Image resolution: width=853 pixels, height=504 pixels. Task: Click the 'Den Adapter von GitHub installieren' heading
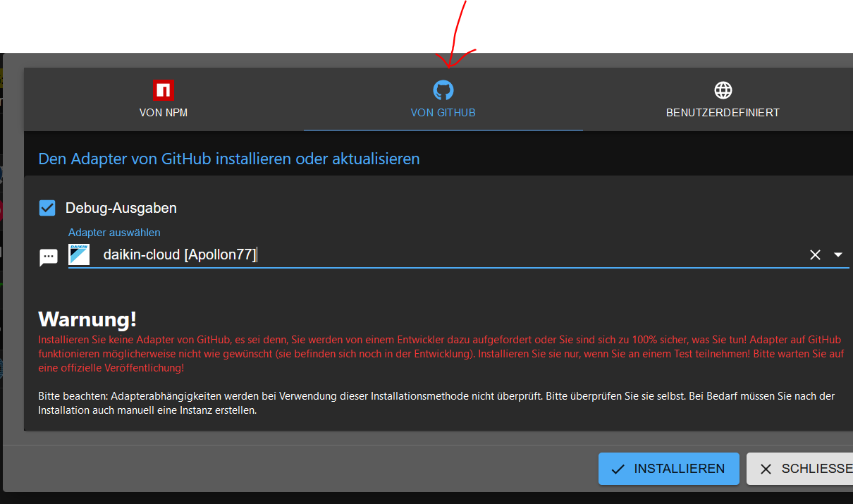[229, 159]
